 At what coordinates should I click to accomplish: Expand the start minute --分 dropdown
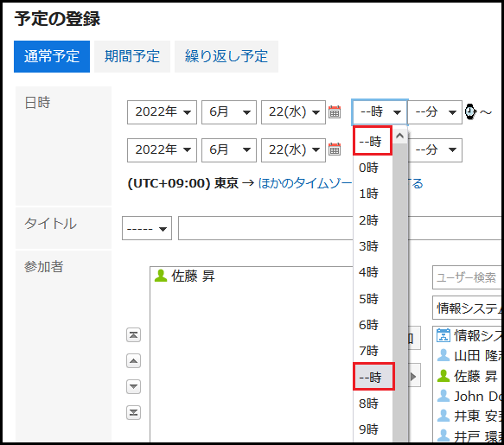pyautogui.click(x=435, y=112)
